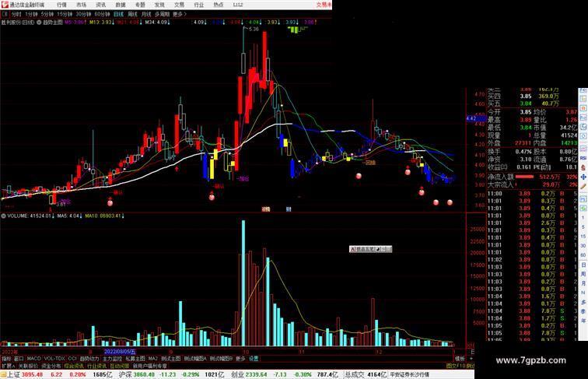Click 沪深 index in status bar
Screen dimensions: 588x379
pos(126,374)
